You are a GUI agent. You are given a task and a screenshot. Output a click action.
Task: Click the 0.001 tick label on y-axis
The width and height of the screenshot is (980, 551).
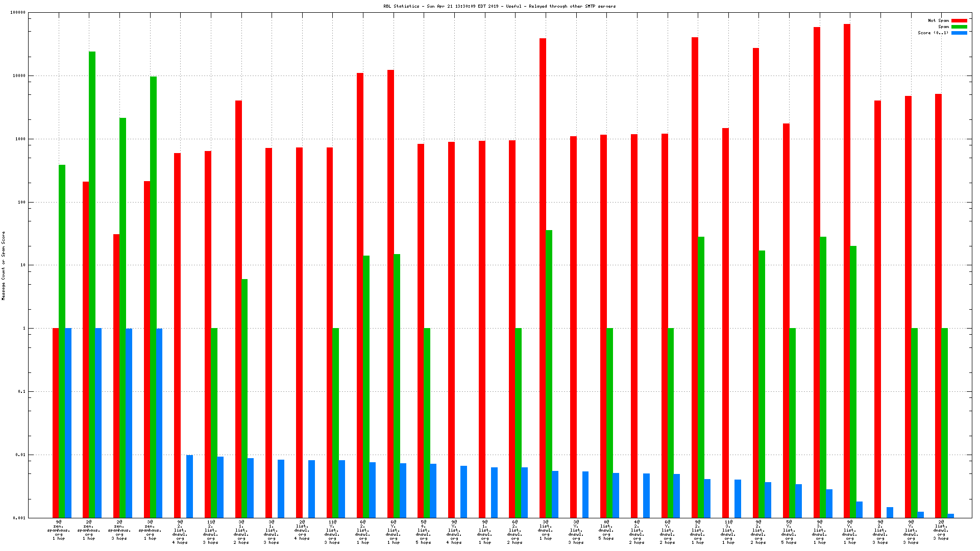tap(19, 518)
